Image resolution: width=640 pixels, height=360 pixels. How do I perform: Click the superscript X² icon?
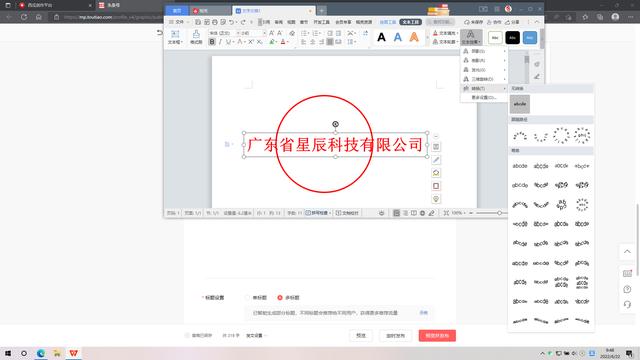tap(251, 42)
